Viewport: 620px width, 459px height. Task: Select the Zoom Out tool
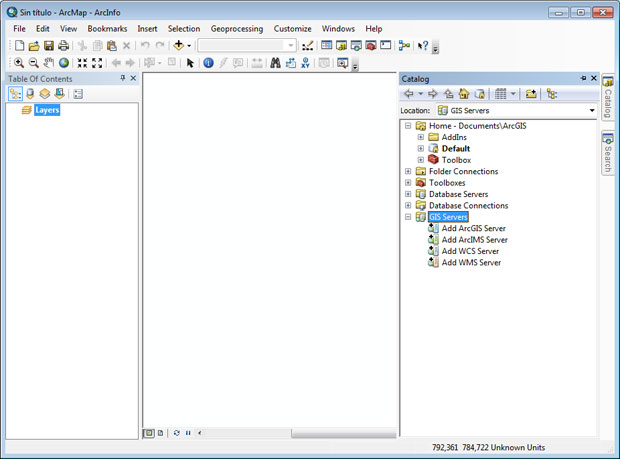[x=34, y=63]
